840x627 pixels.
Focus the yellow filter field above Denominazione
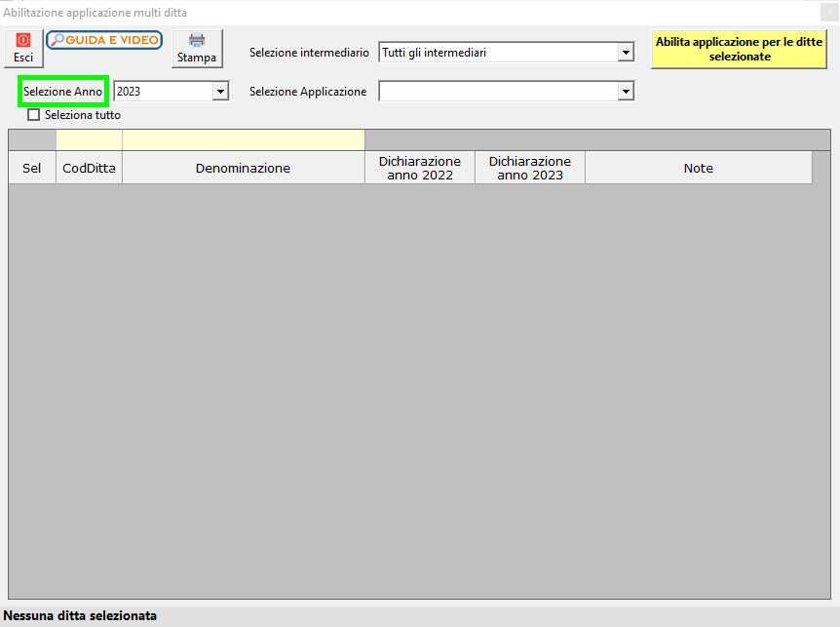point(243,140)
